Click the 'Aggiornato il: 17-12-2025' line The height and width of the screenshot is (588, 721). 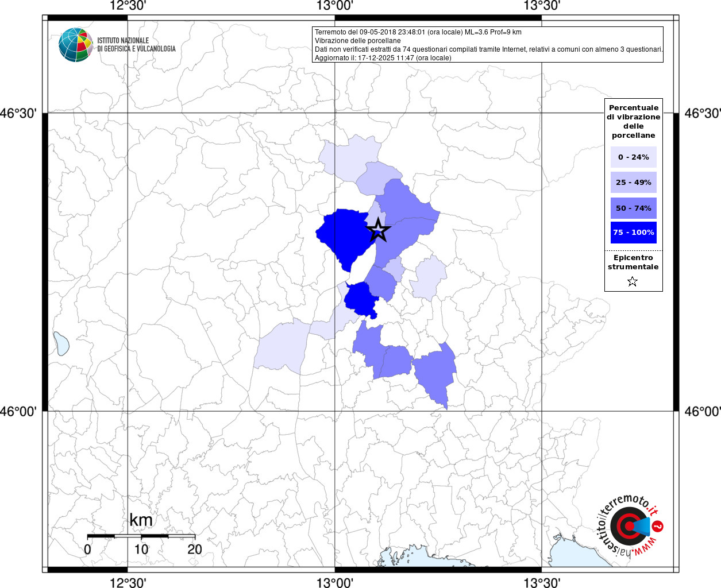383,58
